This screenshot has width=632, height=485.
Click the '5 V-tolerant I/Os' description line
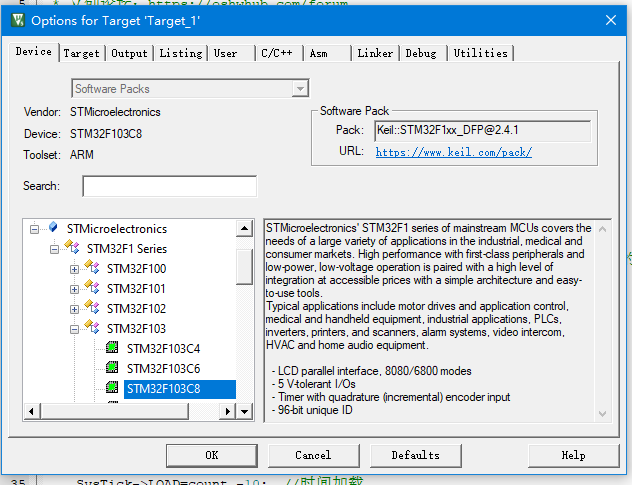coord(314,384)
